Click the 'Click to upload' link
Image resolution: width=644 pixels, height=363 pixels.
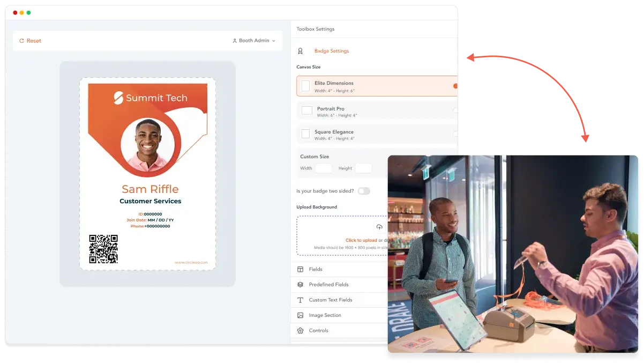[x=361, y=240]
